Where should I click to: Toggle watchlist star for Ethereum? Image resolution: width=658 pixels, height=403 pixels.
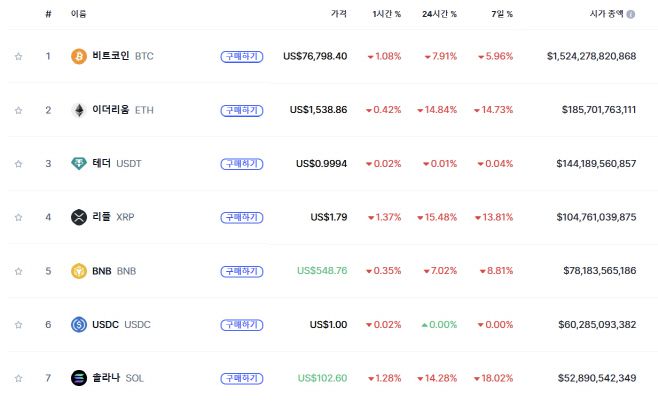click(x=18, y=110)
